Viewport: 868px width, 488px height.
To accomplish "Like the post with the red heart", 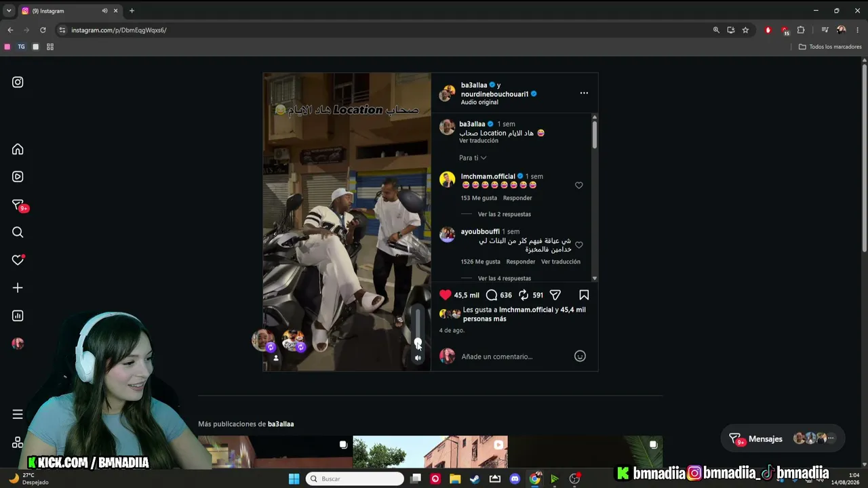I will tap(446, 295).
